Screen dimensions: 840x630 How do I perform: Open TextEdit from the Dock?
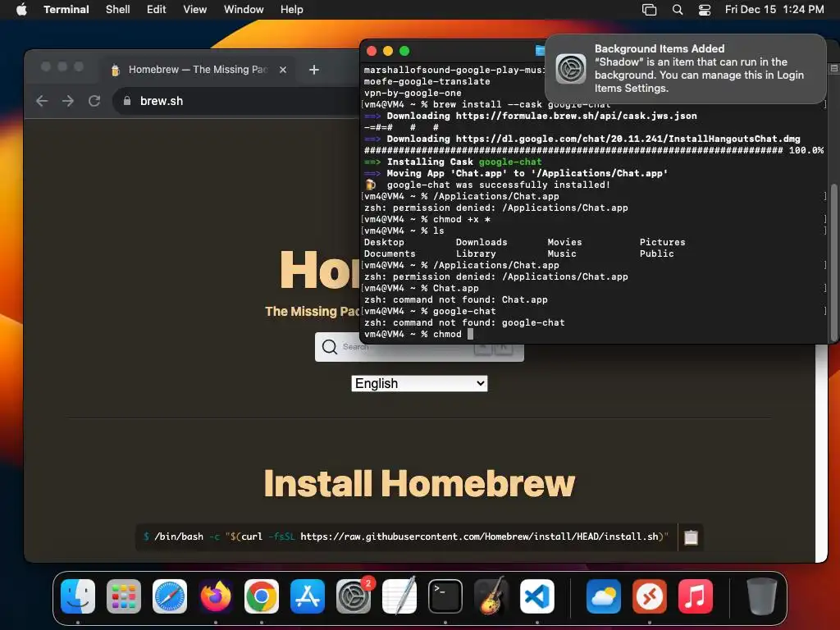[x=399, y=596]
